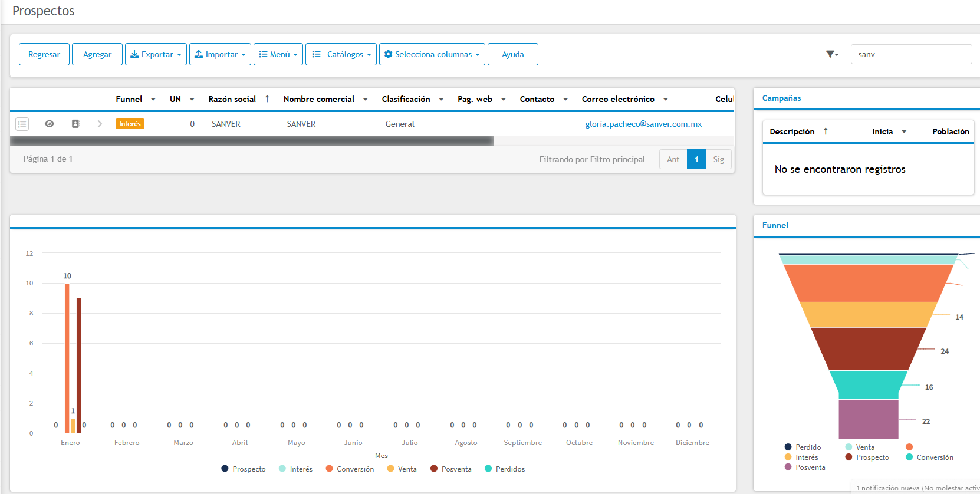Open Selecciona columnas menu
Image resolution: width=980 pixels, height=494 pixels.
click(x=432, y=54)
